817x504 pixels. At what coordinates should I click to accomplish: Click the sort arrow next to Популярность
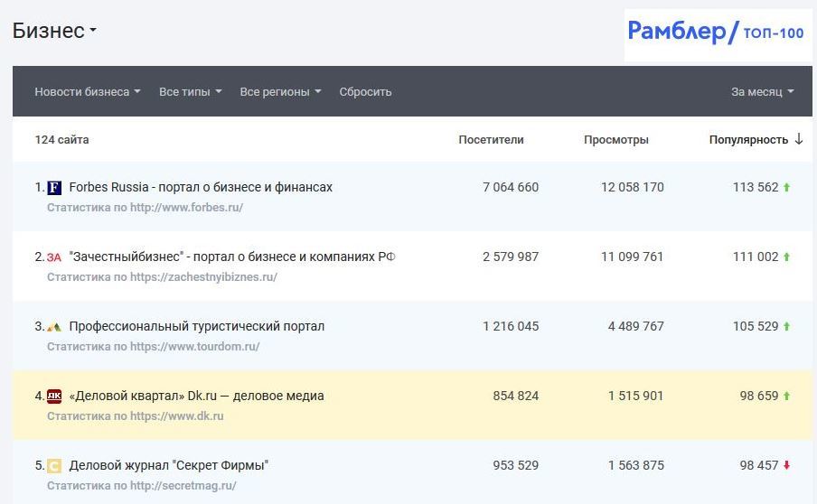[x=798, y=140]
